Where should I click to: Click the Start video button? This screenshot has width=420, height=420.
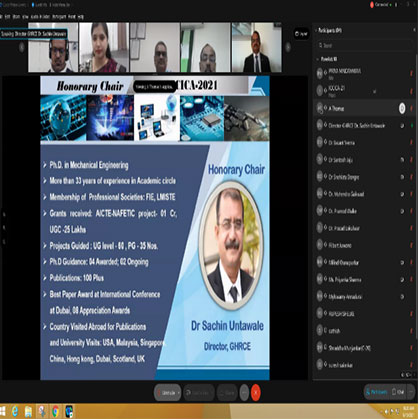[199, 393]
